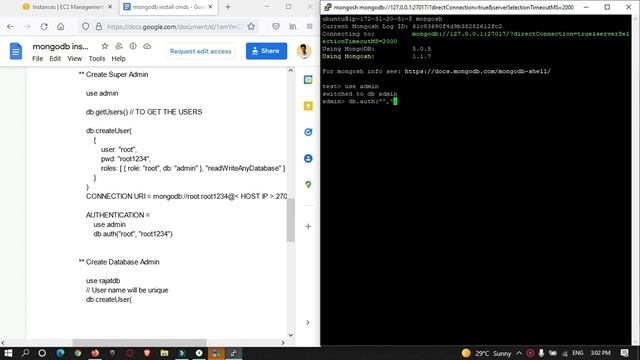Open Microsoft Edge from taskbar
The image size is (640, 360).
click(60, 353)
